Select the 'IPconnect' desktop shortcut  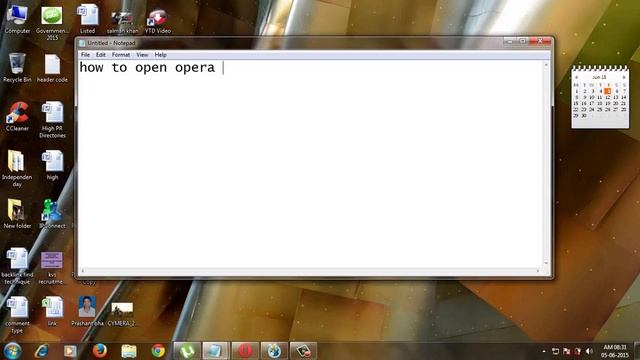point(52,213)
